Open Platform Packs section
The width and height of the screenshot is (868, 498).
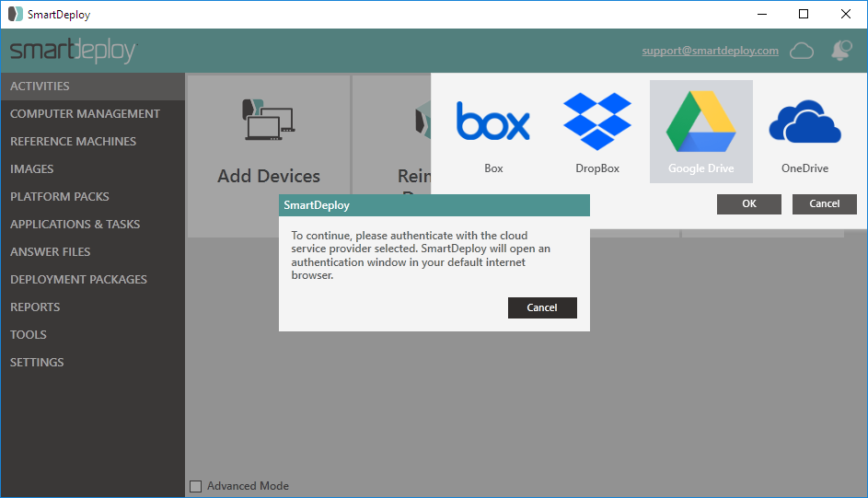(x=92, y=197)
